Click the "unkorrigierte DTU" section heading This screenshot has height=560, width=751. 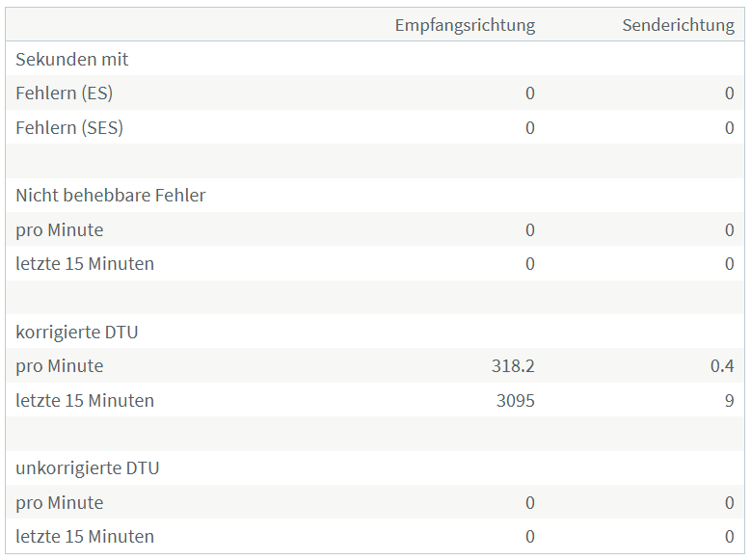point(88,468)
